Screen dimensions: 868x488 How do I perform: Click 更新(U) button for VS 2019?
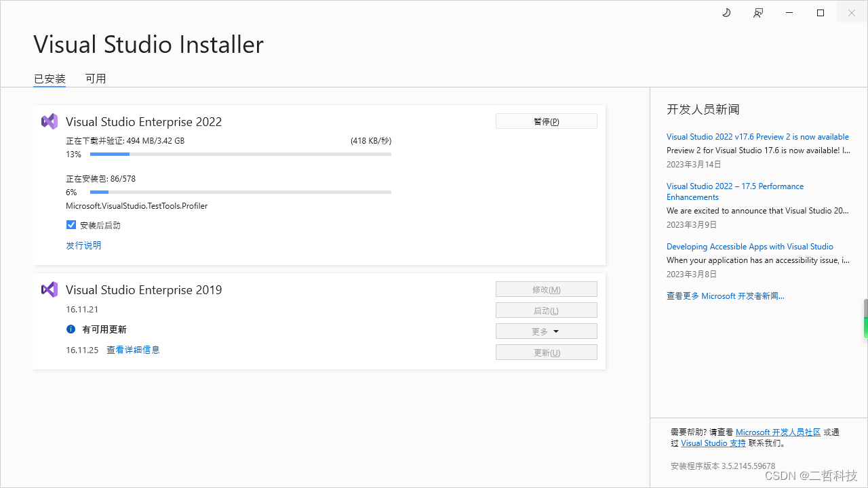(547, 352)
